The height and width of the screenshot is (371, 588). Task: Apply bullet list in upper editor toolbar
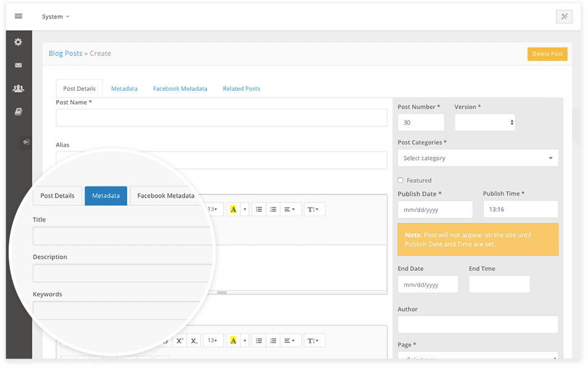[259, 209]
